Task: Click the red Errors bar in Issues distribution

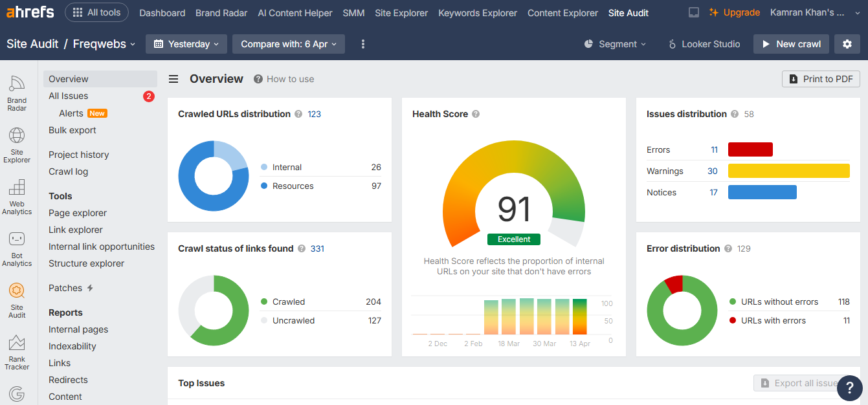Action: click(750, 149)
